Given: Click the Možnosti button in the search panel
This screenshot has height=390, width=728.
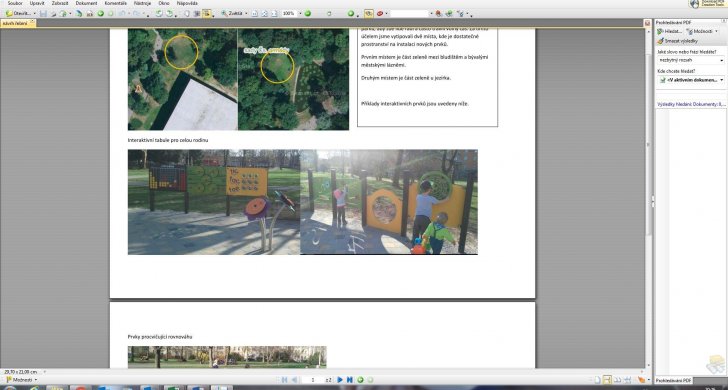Looking at the screenshot, I should coord(702,31).
